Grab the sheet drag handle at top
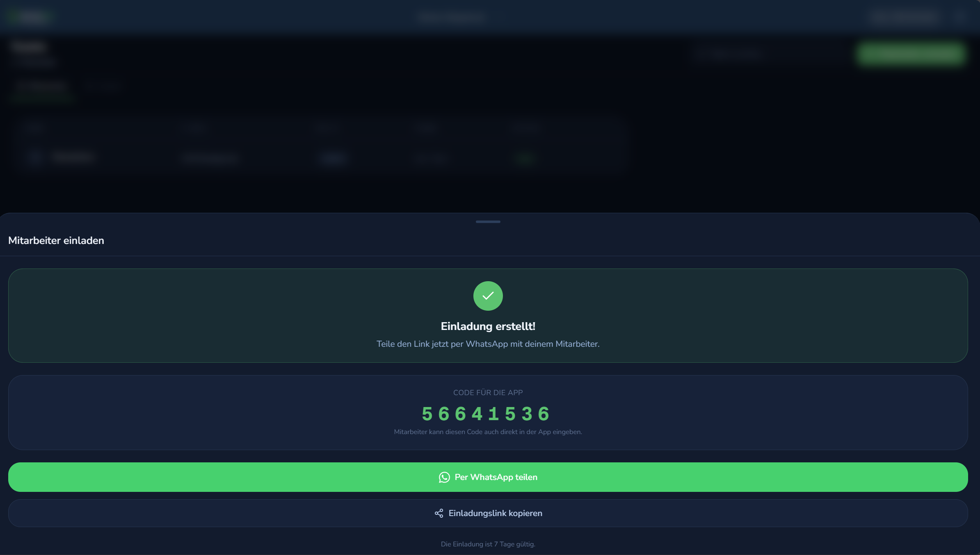 pyautogui.click(x=488, y=222)
